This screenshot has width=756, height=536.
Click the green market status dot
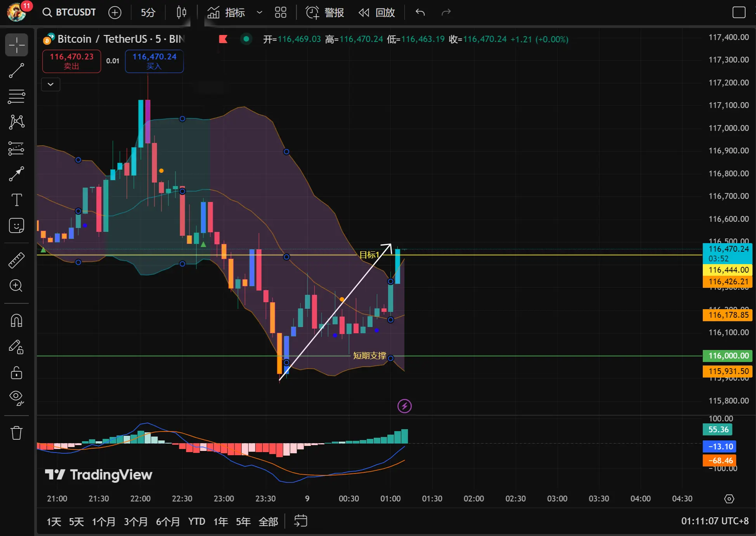pyautogui.click(x=246, y=39)
